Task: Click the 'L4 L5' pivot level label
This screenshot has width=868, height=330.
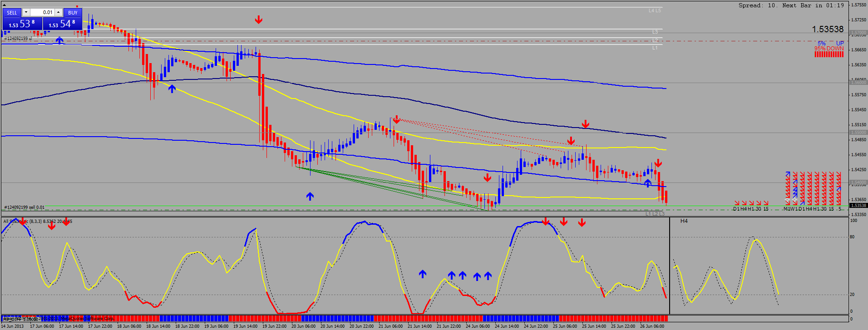Action: coord(655,10)
